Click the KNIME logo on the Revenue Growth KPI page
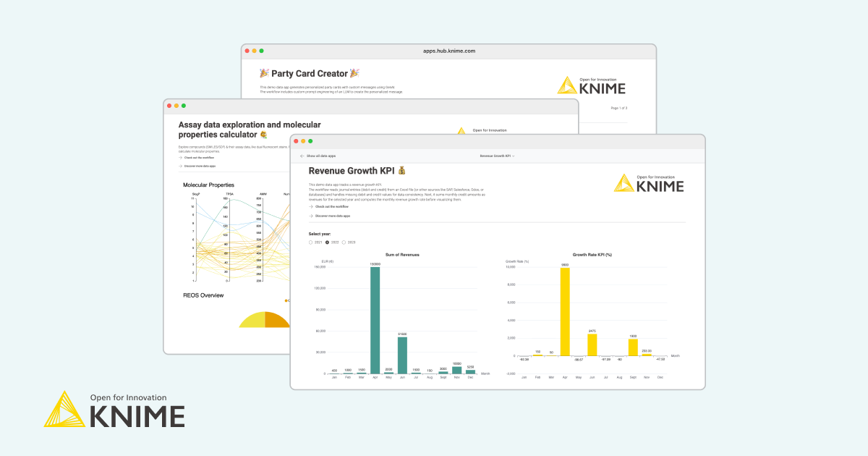 650,185
